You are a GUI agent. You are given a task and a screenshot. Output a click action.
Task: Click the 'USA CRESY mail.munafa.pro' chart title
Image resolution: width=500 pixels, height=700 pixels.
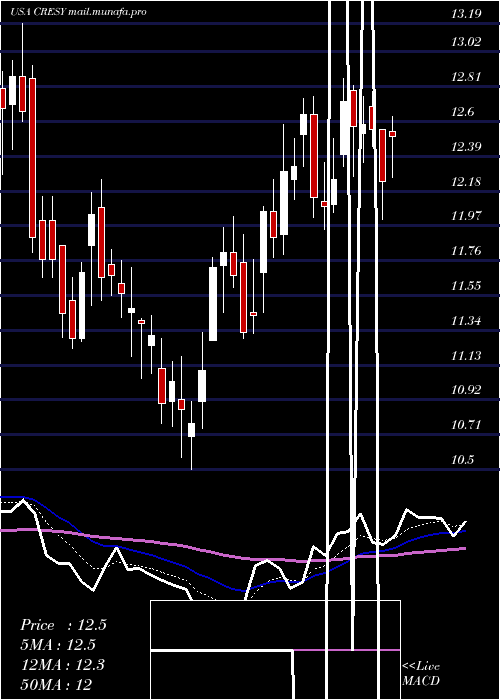point(78,12)
